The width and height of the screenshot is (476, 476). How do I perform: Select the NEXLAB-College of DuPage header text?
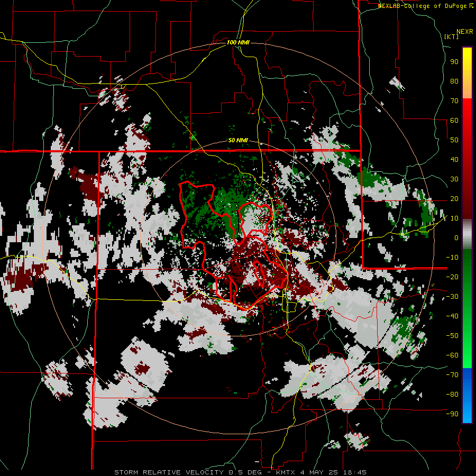tap(423, 6)
